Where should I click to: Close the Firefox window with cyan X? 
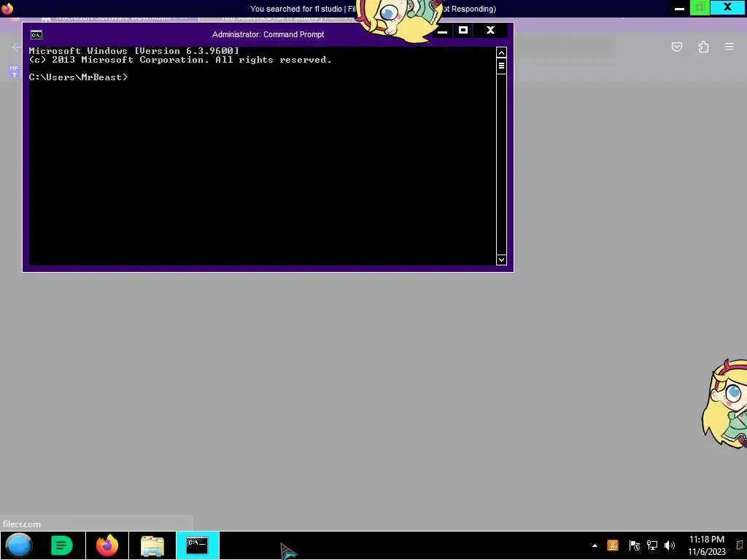pos(727,7)
